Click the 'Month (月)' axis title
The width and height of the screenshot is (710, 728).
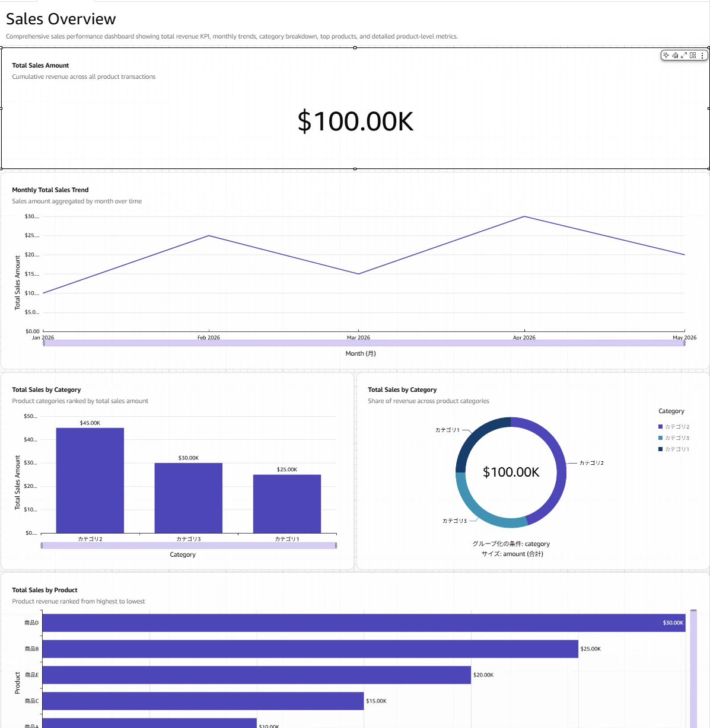click(x=361, y=353)
